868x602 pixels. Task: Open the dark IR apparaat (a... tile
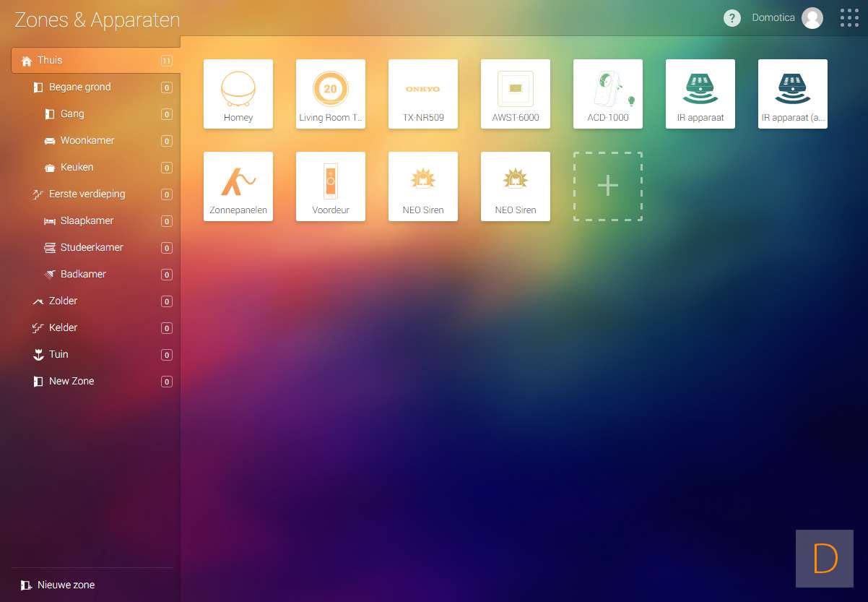click(793, 94)
